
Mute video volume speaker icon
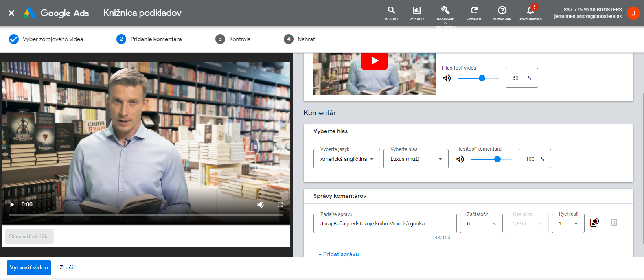coord(447,78)
